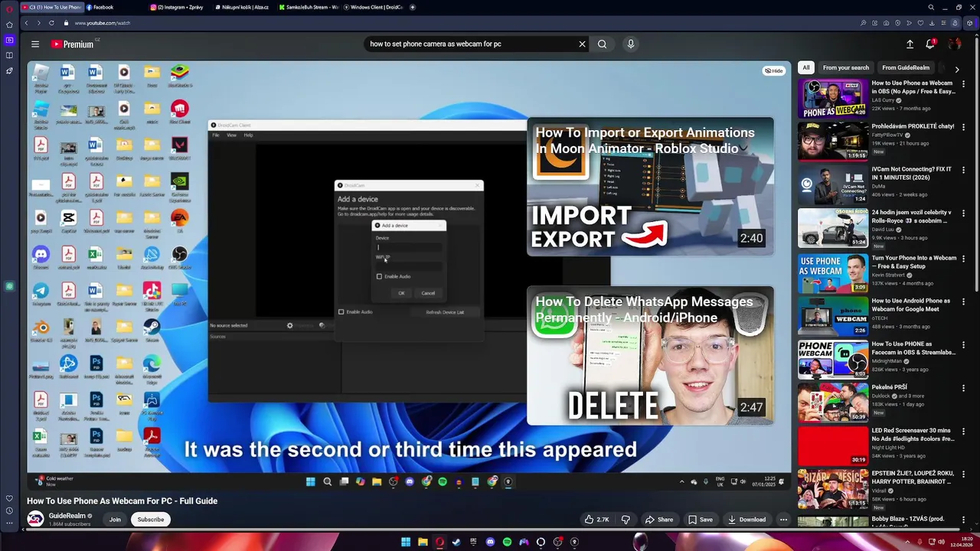This screenshot has width=980, height=551.
Task: Open File Explorer from the Windows taskbar
Action: pyautogui.click(x=423, y=542)
